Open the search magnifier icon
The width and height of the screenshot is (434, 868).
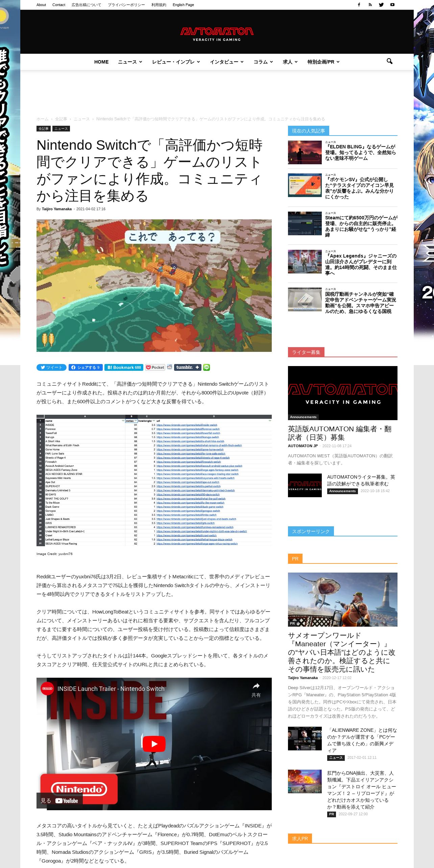389,61
